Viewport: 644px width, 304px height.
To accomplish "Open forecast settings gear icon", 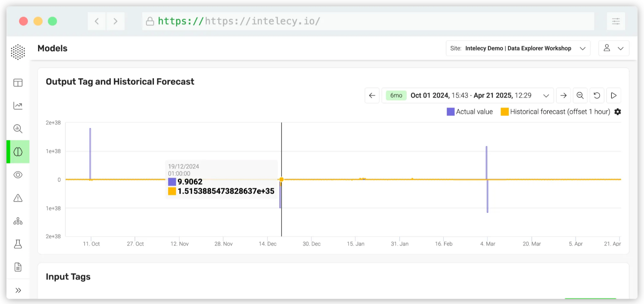I will point(618,112).
